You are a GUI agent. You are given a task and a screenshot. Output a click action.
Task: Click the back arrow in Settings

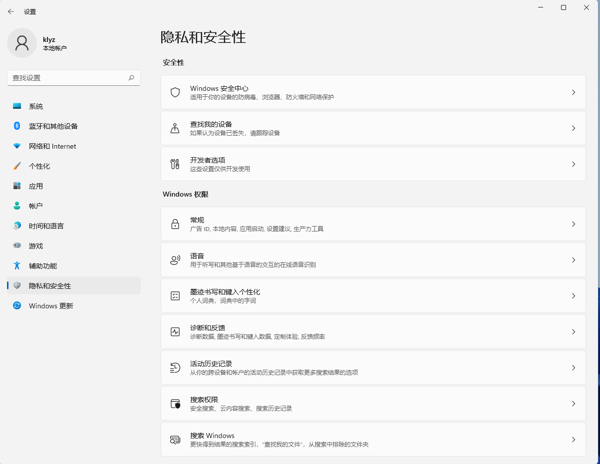click(11, 11)
